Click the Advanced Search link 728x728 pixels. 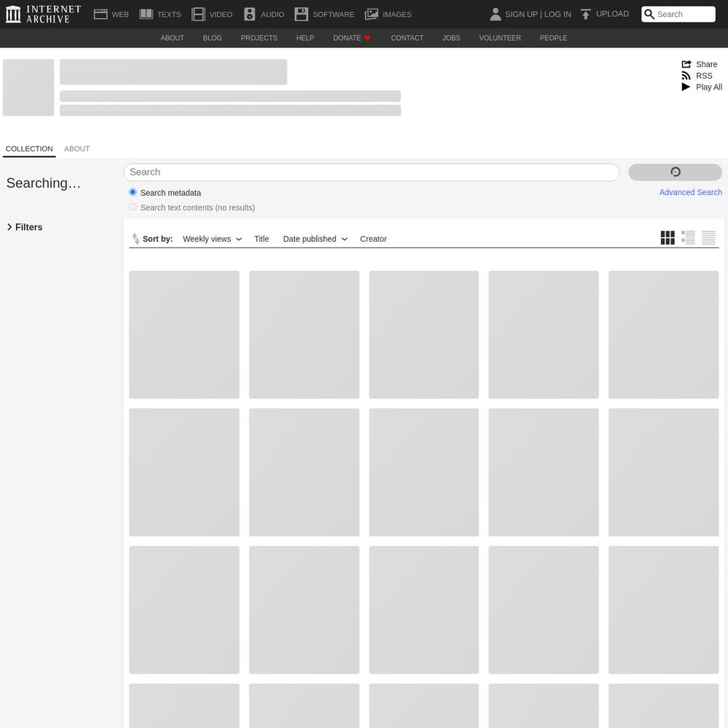(690, 192)
